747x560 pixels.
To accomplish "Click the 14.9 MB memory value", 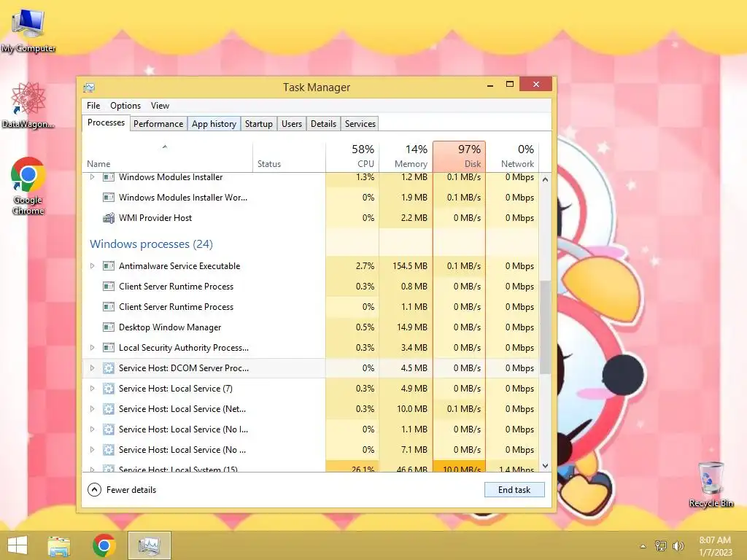I will (x=414, y=327).
